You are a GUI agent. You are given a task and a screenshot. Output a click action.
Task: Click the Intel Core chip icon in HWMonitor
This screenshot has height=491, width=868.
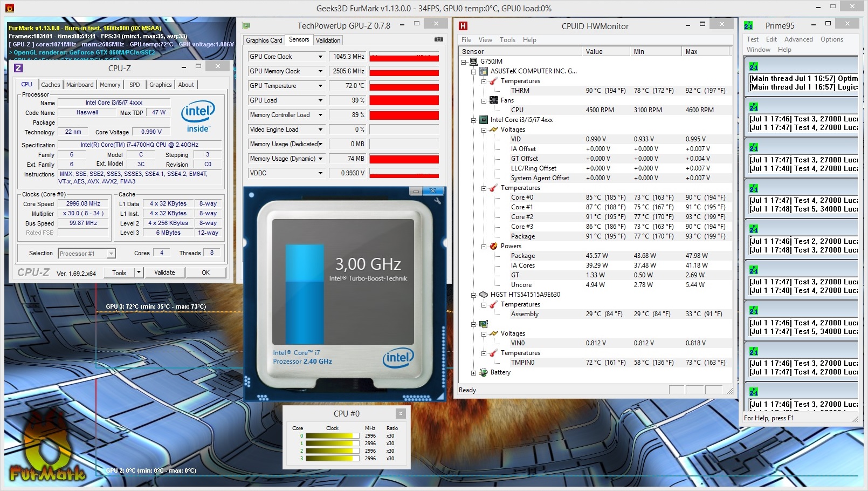coord(484,120)
